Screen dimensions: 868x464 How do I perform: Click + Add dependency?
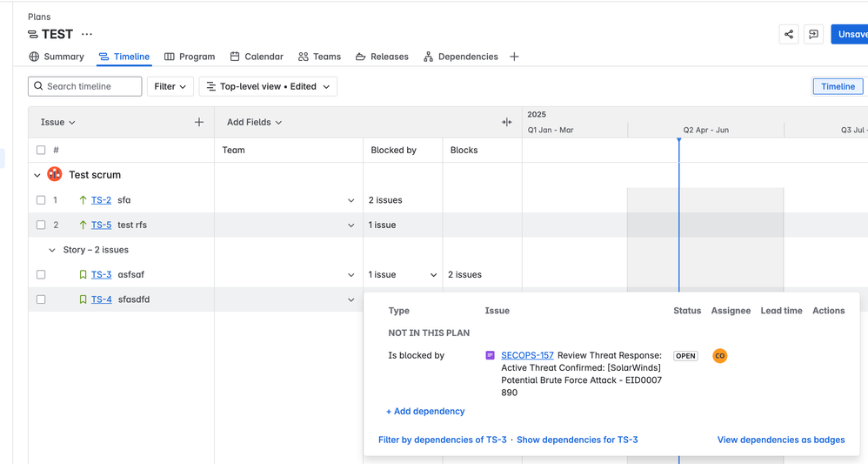tap(425, 412)
